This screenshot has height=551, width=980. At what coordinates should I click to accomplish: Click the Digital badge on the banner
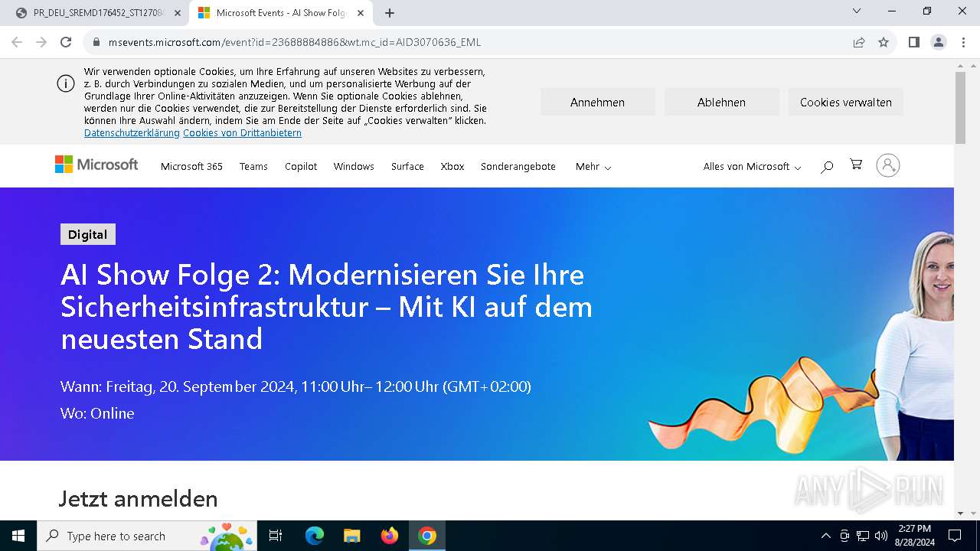(88, 234)
